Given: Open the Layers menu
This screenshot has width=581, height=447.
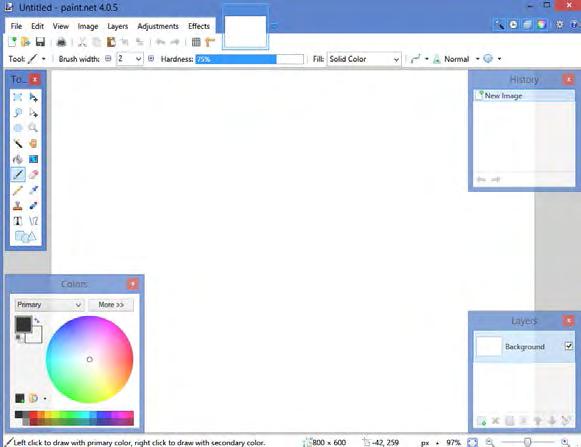Looking at the screenshot, I should pyautogui.click(x=117, y=26).
